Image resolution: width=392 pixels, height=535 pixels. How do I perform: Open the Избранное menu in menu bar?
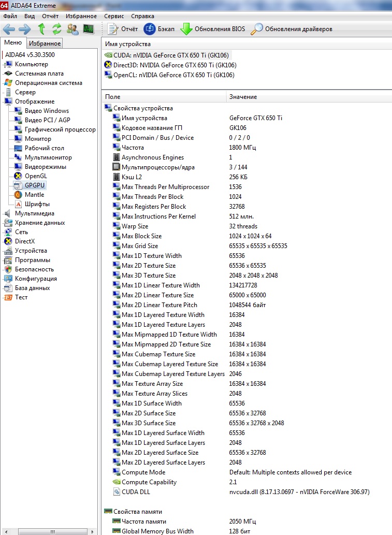tap(81, 16)
